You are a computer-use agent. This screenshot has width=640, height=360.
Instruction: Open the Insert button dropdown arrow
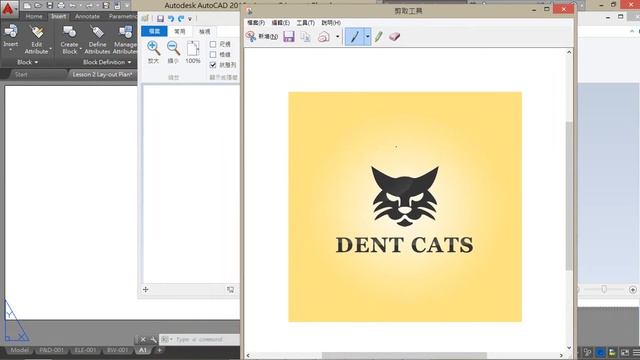pyautogui.click(x=11, y=50)
